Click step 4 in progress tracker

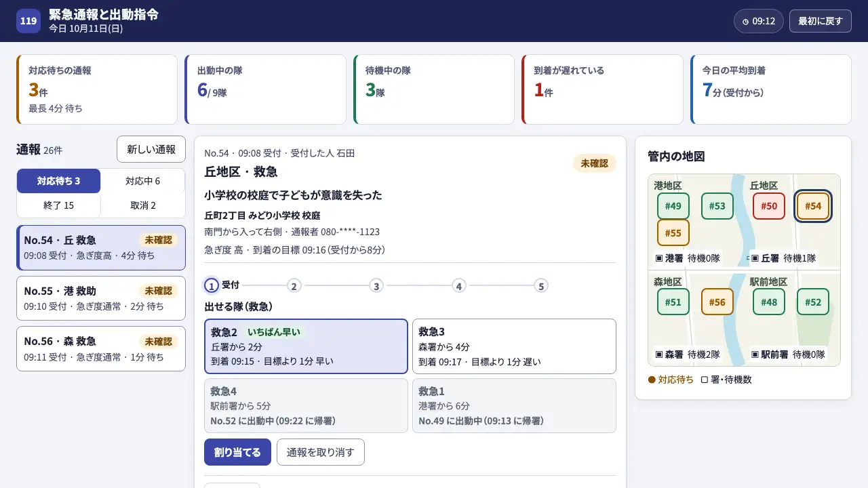click(459, 285)
